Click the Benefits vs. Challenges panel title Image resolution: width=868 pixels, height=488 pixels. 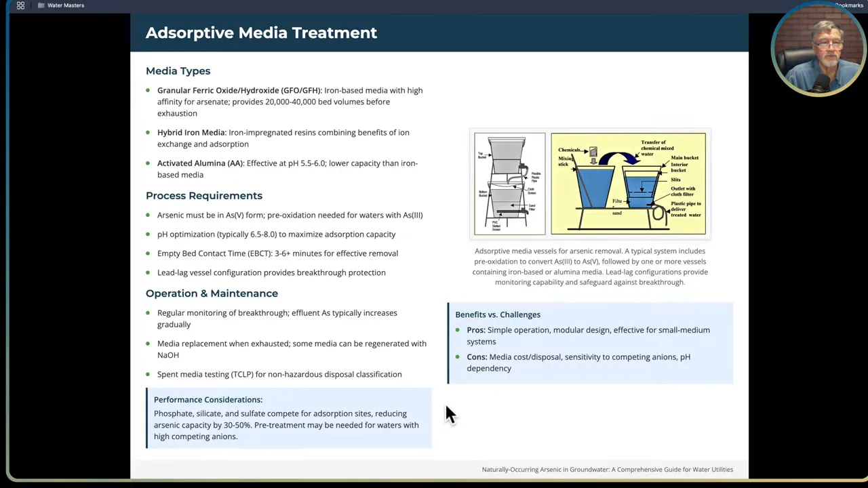pyautogui.click(x=498, y=314)
